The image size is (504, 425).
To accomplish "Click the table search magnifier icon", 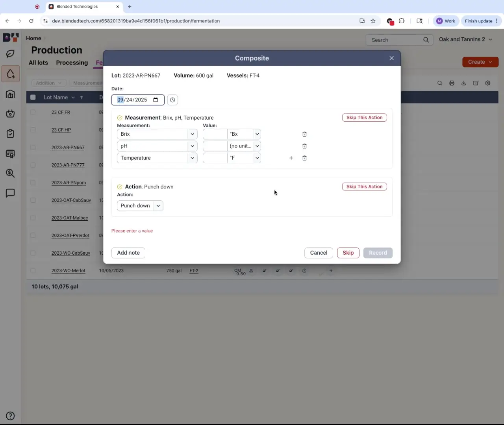I will [x=440, y=83].
